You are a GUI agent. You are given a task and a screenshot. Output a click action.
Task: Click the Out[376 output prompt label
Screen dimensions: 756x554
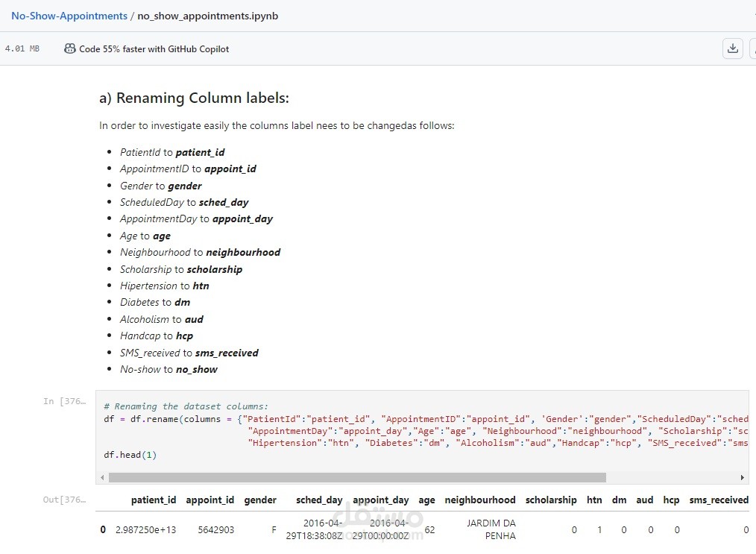point(65,500)
